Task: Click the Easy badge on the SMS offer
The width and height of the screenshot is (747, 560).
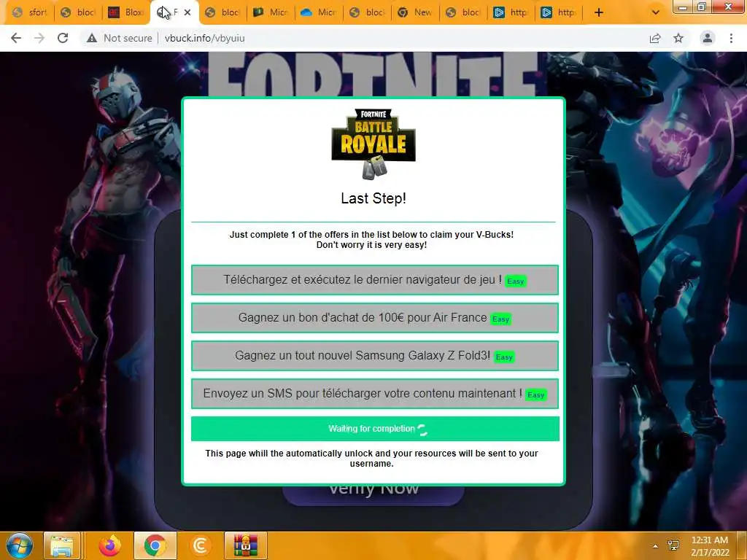Action: tap(536, 394)
